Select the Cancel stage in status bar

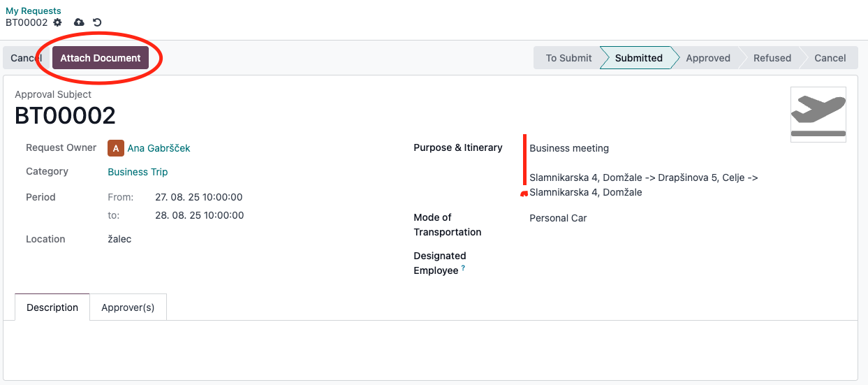pos(830,58)
